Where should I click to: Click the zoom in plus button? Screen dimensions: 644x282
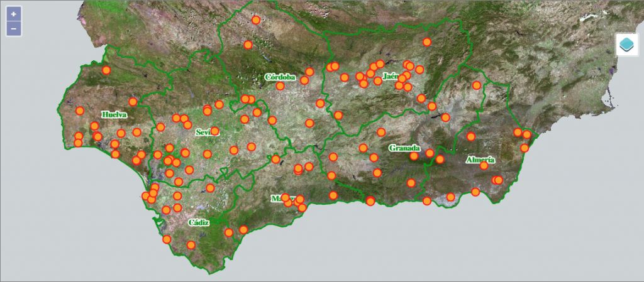(14, 14)
